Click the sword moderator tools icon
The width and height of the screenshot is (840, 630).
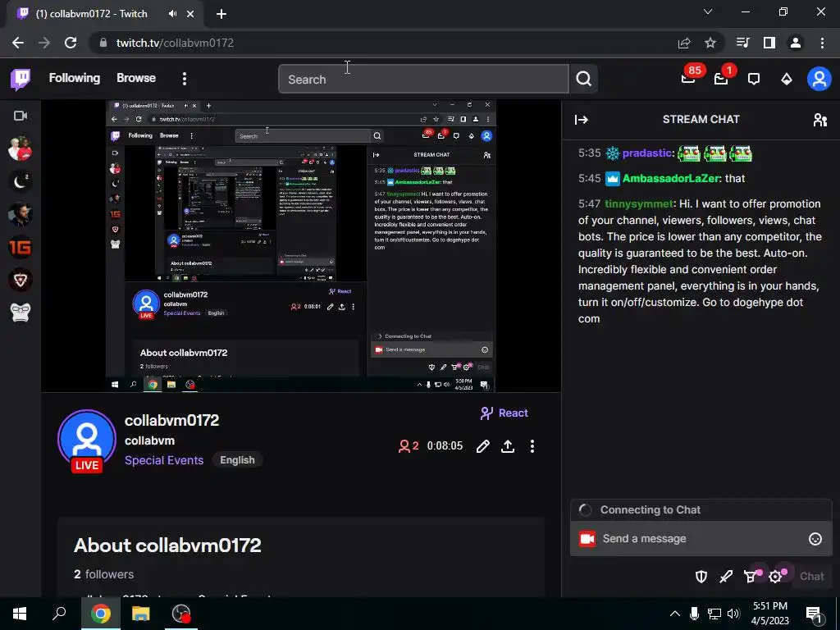point(726,577)
